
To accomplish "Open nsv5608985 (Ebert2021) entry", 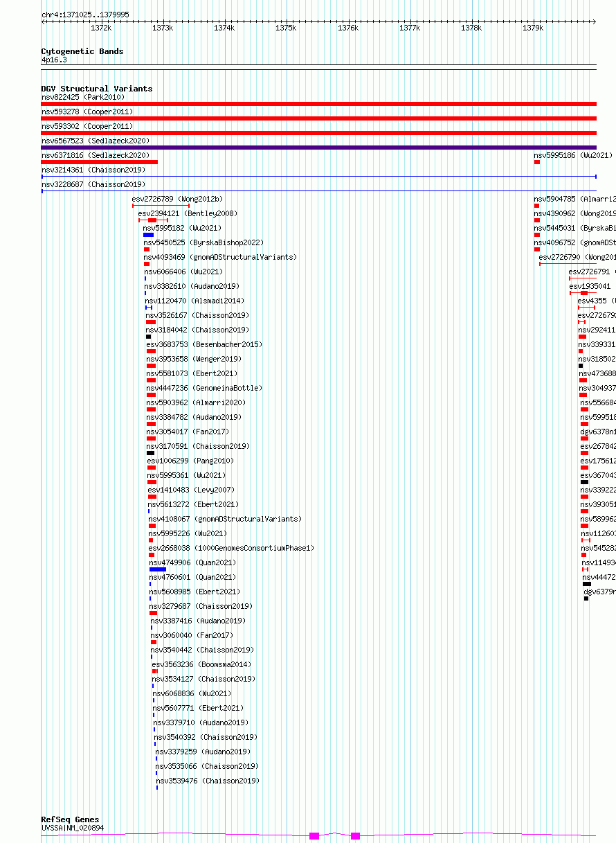I will pyautogui.click(x=195, y=592).
